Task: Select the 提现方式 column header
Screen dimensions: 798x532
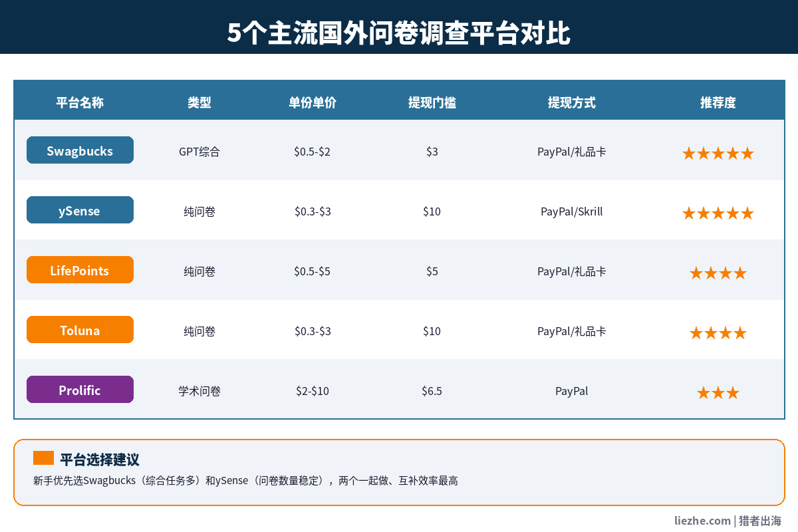Action: 572,102
